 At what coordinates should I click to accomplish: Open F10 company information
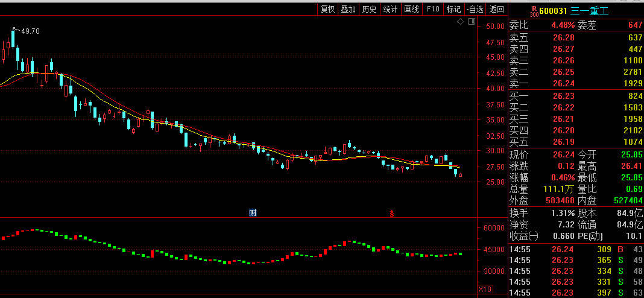[x=432, y=9]
